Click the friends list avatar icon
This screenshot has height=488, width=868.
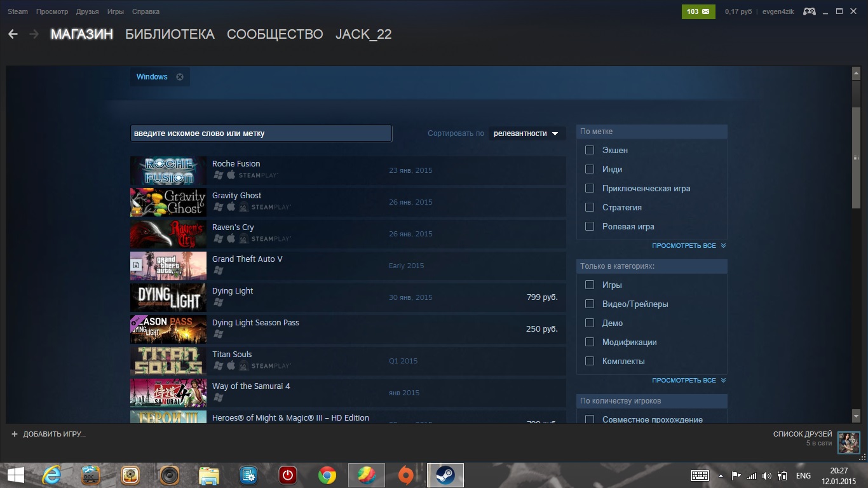(848, 442)
